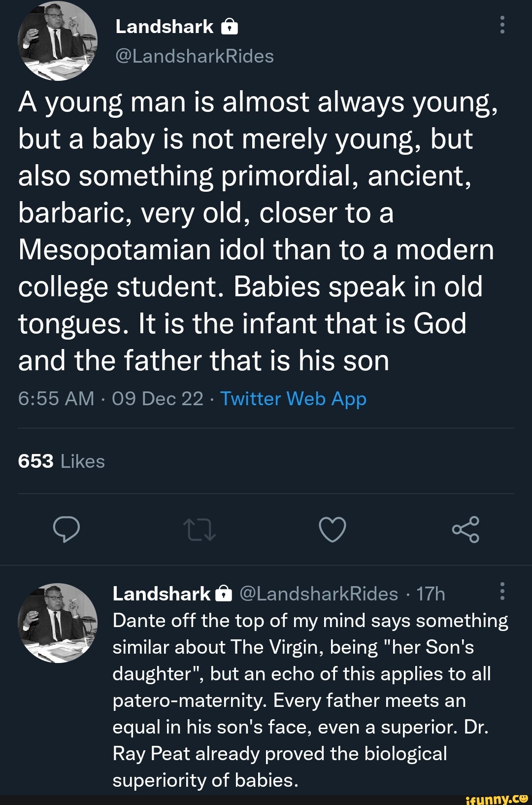Open profile picture on reply tweet

coord(58,623)
